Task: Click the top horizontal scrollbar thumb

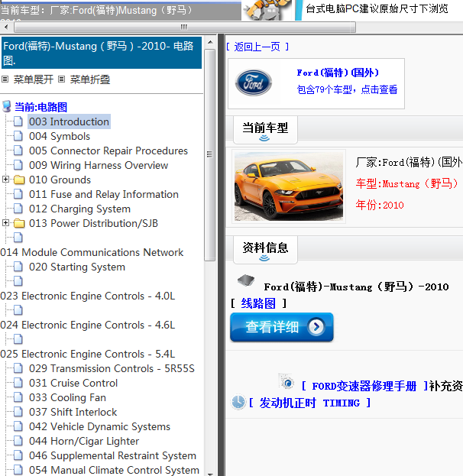Action: point(184,28)
